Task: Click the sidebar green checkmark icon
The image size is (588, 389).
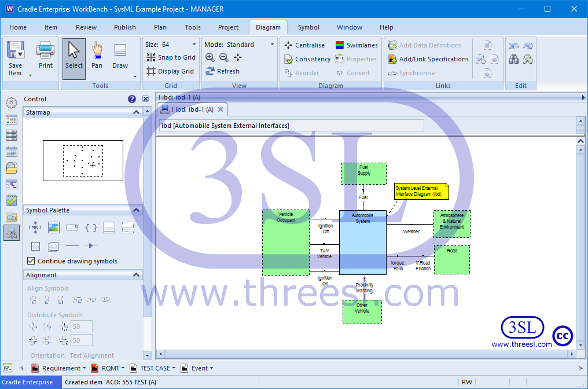Action: click(x=12, y=200)
